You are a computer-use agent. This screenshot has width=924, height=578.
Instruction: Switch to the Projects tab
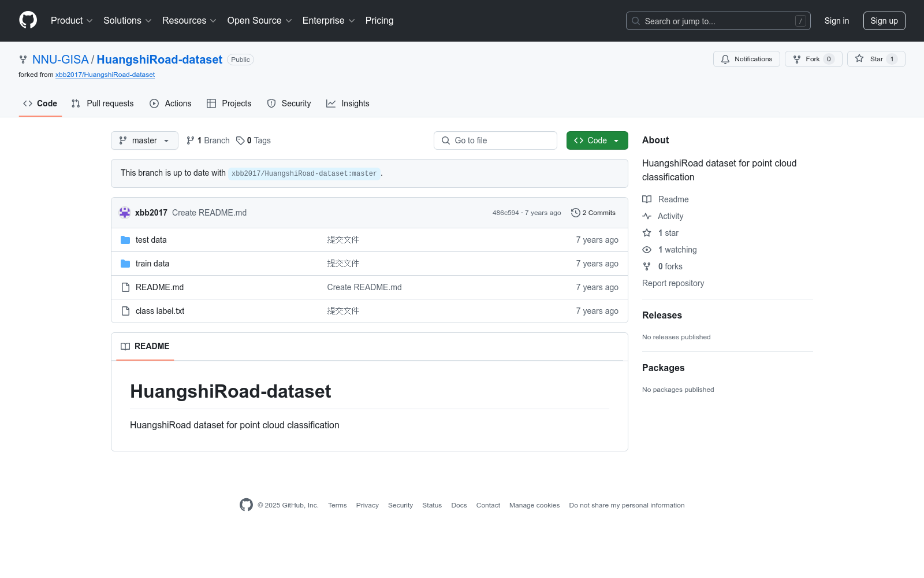pyautogui.click(x=229, y=103)
